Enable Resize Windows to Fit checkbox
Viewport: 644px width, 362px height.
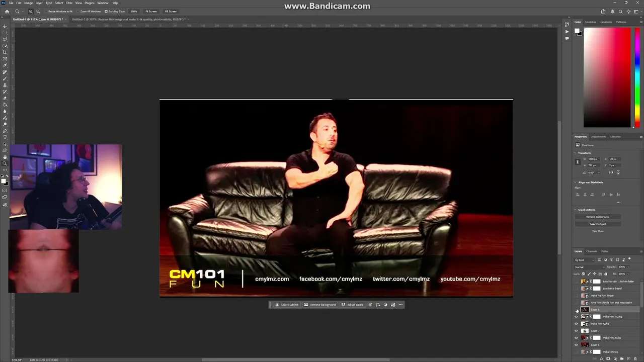(x=47, y=11)
